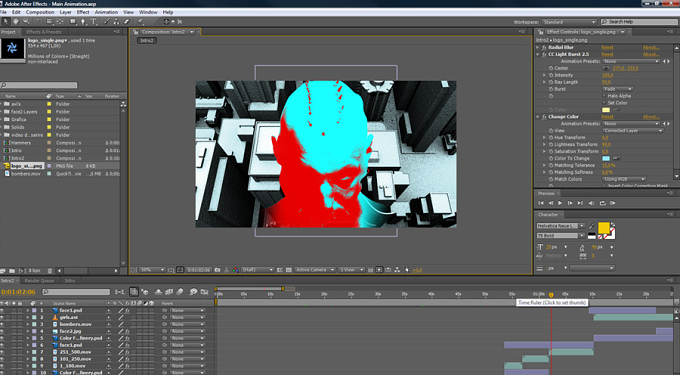680x375 pixels.
Task: Click the eyedropper in Character panel
Action: (x=592, y=226)
